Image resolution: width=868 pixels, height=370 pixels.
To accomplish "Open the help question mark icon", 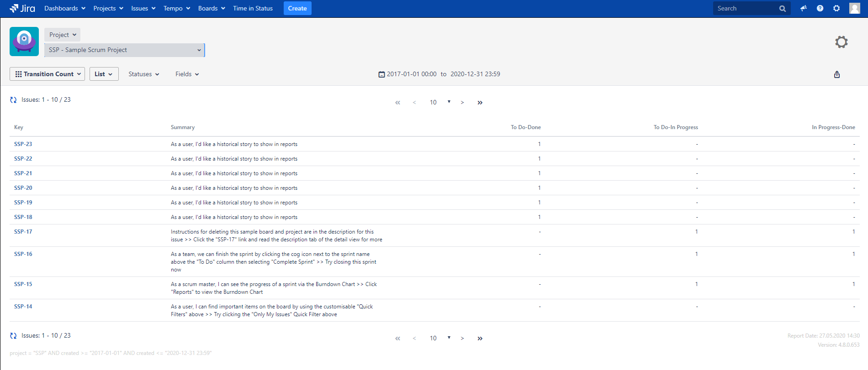I will [x=820, y=8].
